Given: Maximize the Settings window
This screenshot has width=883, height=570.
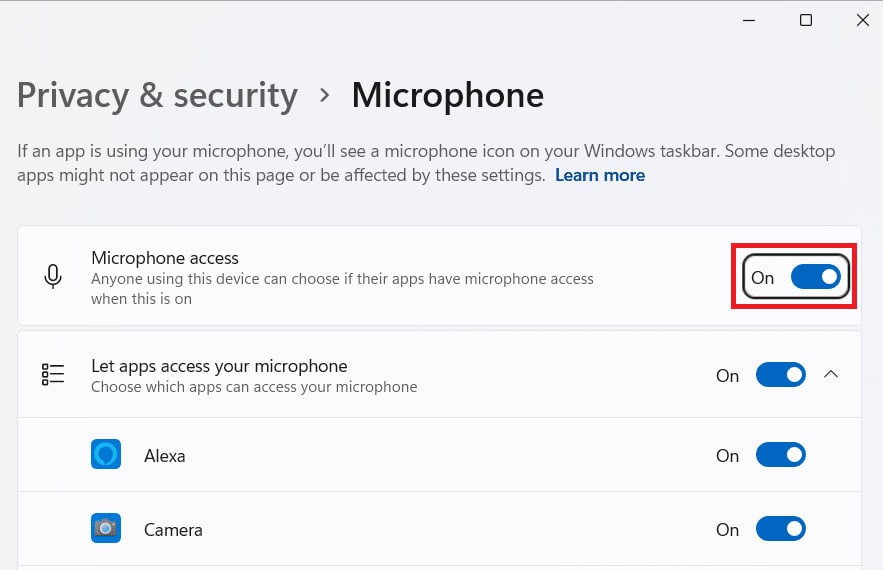Looking at the screenshot, I should click(805, 20).
